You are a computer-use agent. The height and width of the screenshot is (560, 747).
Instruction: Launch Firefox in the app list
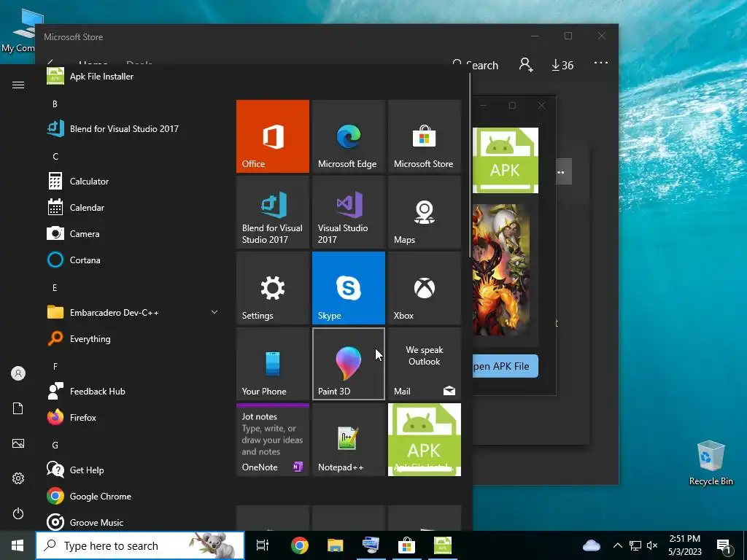(x=135, y=418)
